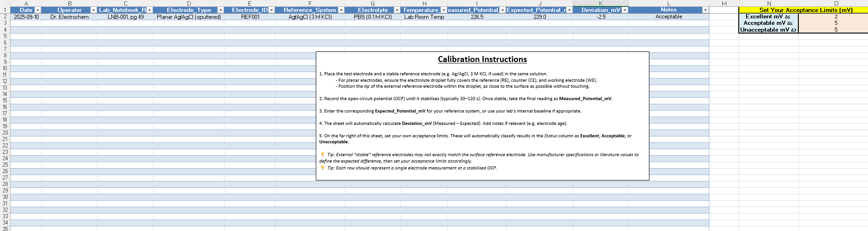Open the Expected_Potential filter dropdown
Screen dimensions: 868x231
[570, 10]
